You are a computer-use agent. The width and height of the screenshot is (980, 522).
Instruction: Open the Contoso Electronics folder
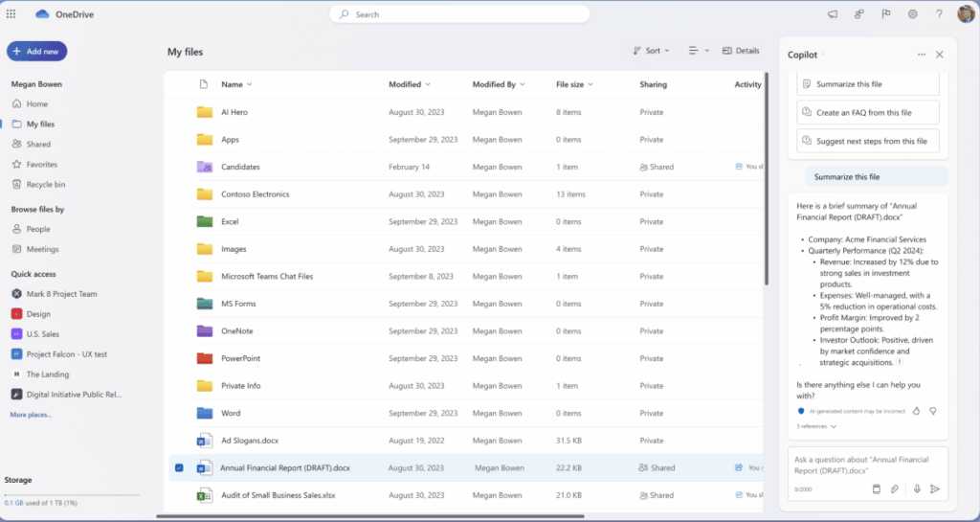(255, 194)
